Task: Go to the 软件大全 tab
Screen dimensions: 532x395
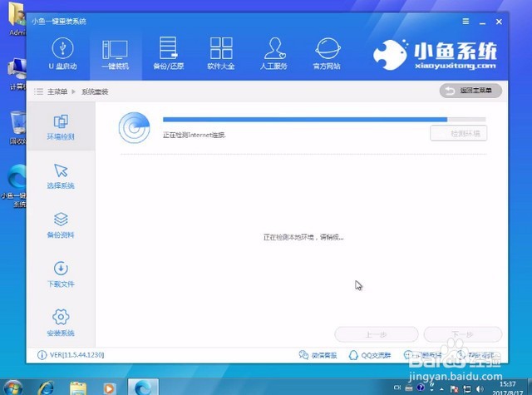Action: [221, 53]
